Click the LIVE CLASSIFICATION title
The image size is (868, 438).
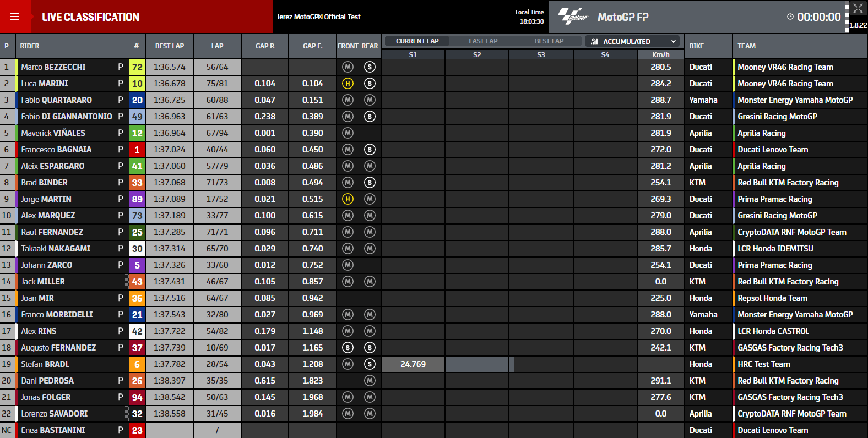pyautogui.click(x=90, y=17)
